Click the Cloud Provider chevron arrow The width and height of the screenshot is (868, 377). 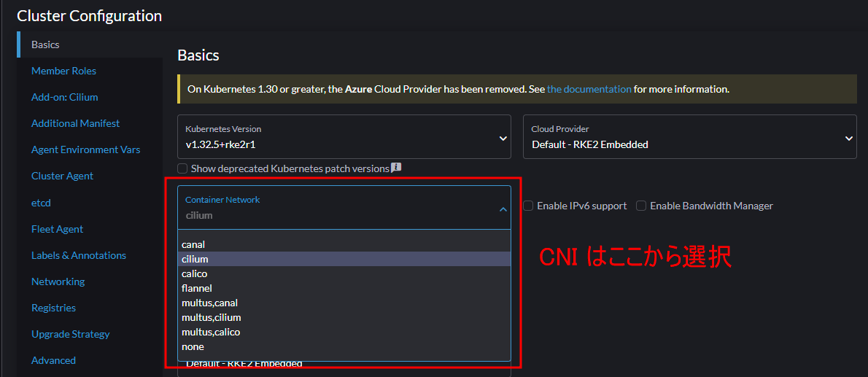[848, 139]
